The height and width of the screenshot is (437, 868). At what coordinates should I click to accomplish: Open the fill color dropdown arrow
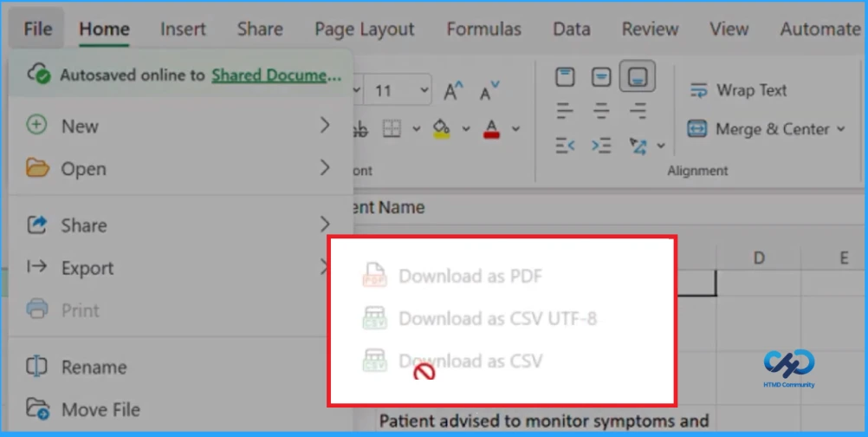click(x=466, y=129)
